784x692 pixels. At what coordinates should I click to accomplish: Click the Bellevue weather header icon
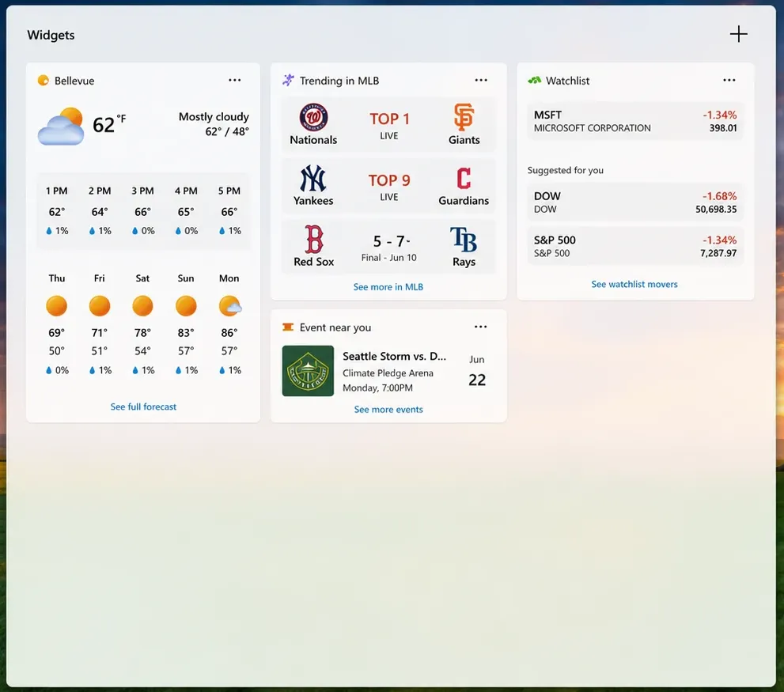coord(44,81)
